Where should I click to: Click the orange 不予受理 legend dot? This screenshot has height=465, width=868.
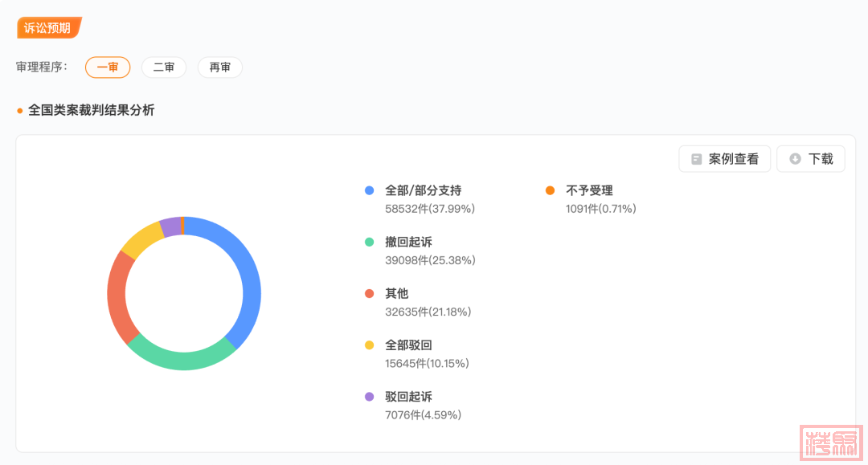(x=550, y=190)
